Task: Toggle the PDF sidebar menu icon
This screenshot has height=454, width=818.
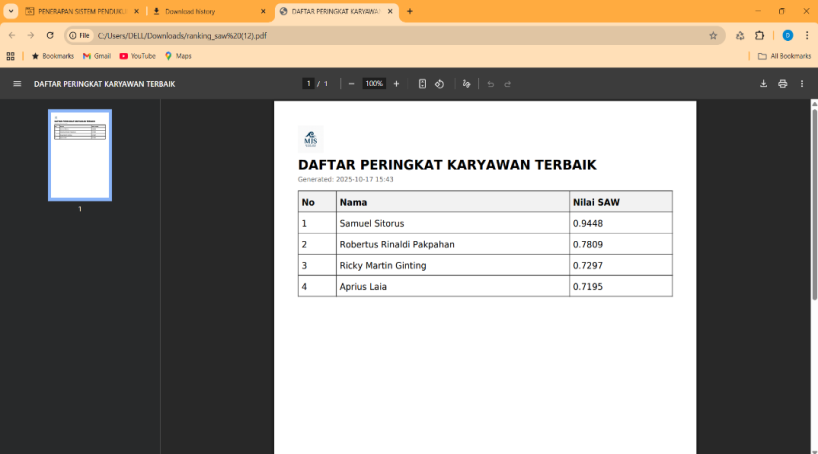Action: [x=17, y=84]
